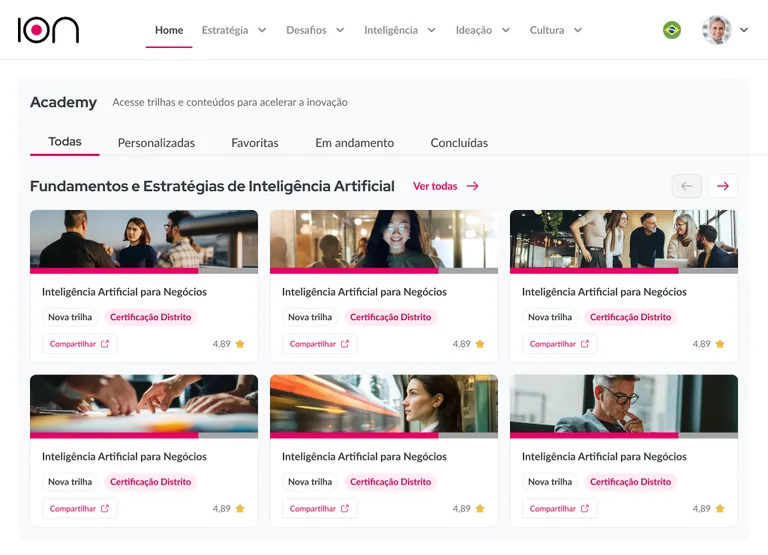Open the profile dropdown chevron beside avatar
The image size is (768, 555).
pos(744,30)
